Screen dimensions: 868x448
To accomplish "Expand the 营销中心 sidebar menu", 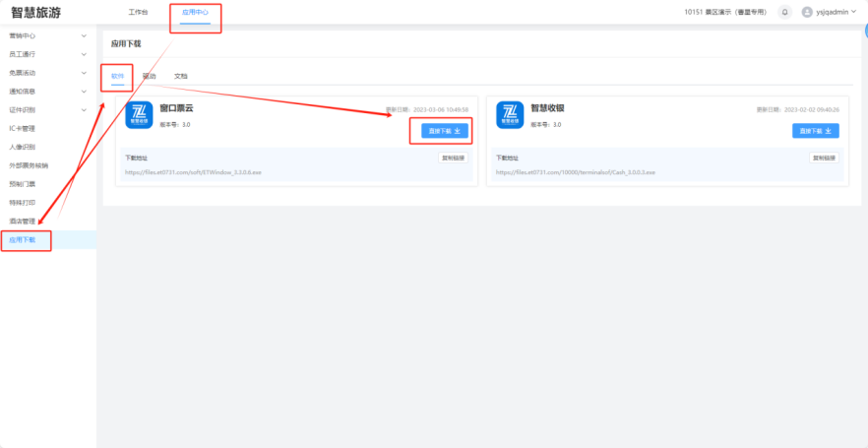I will point(47,35).
